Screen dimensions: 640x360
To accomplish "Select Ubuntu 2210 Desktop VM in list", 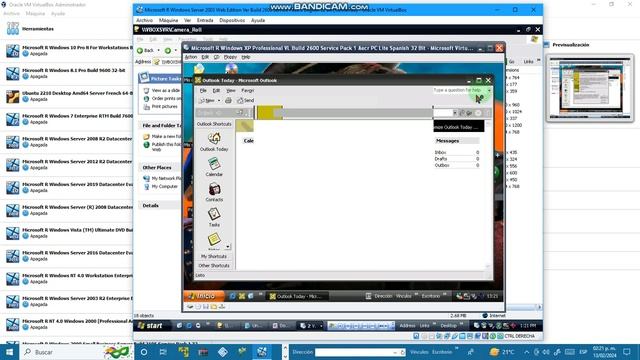I will coord(67,96).
